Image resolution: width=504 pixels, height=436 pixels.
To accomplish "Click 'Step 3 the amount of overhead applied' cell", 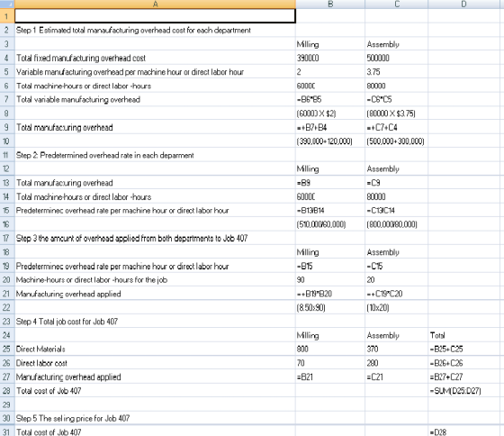I will [155, 238].
